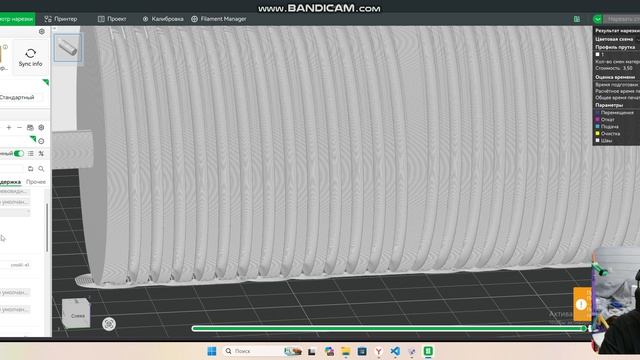Viewport: 640px width, 360px height.
Task: Open the Стандартный plate type dropdown
Action: [21, 98]
